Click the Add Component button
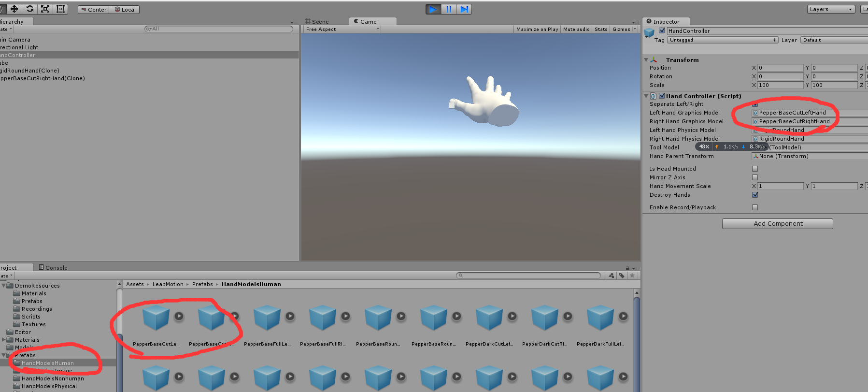868x392 pixels. click(x=778, y=224)
